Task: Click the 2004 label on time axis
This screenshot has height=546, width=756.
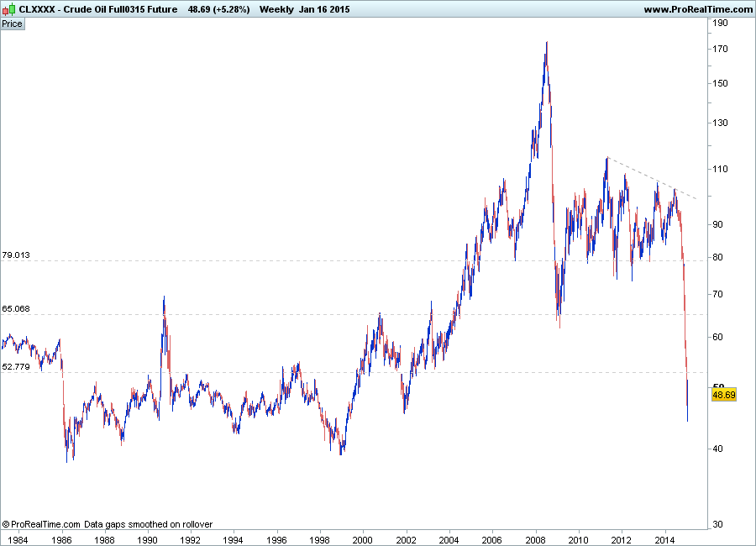Action: coord(449,540)
